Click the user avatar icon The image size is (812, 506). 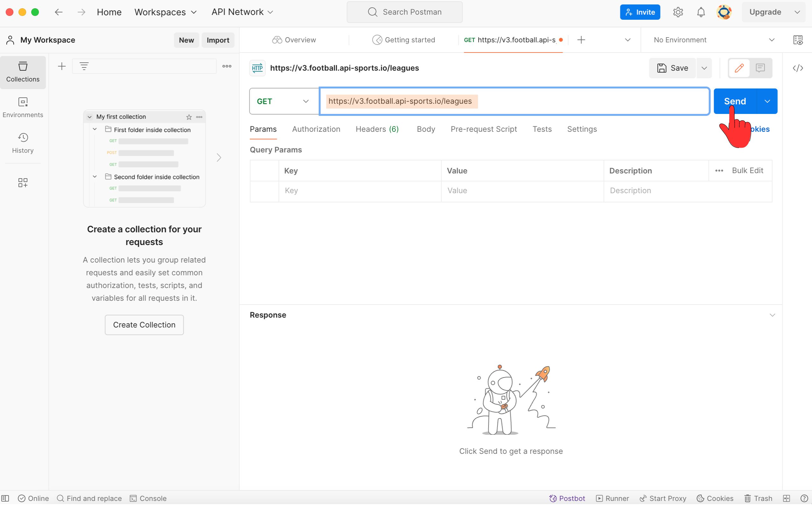point(723,12)
